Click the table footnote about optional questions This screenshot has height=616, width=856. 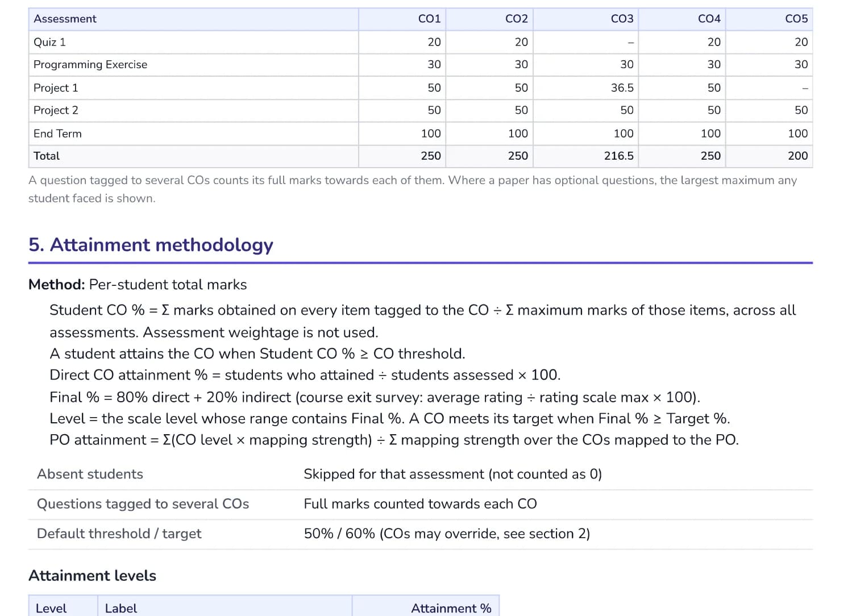(x=413, y=189)
